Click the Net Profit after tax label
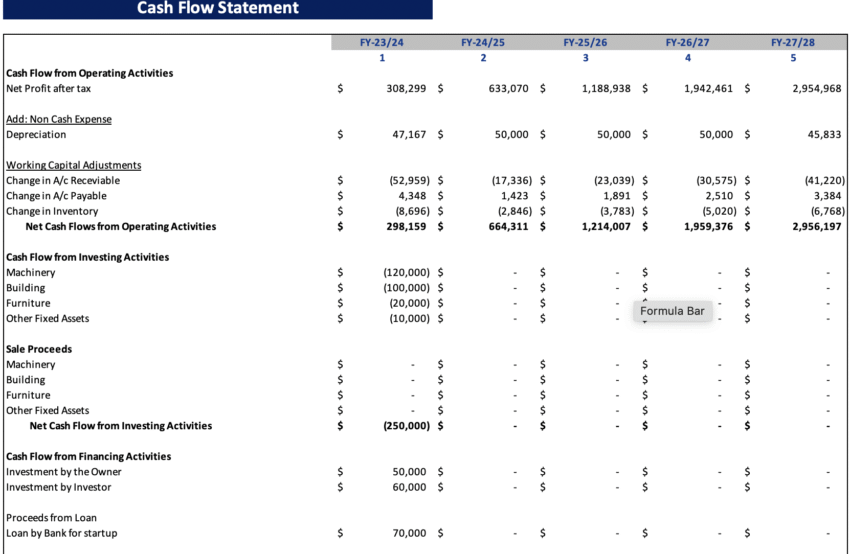The height and width of the screenshot is (554, 850). click(48, 88)
